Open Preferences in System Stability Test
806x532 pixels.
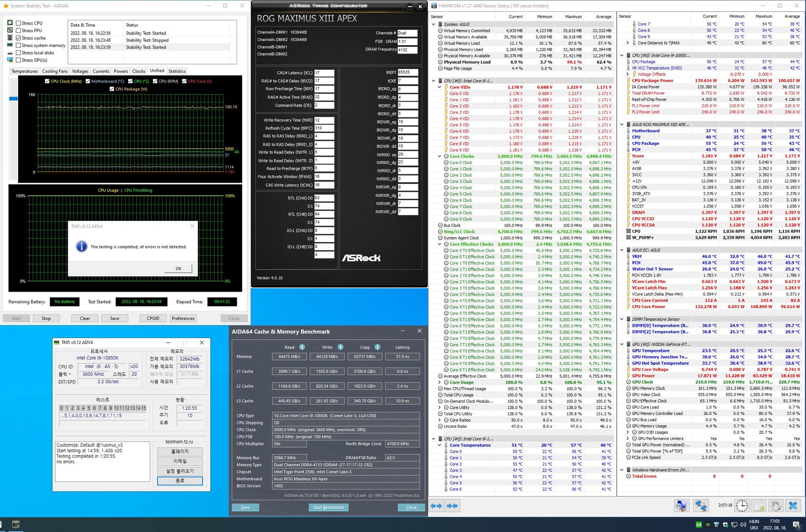183,318
